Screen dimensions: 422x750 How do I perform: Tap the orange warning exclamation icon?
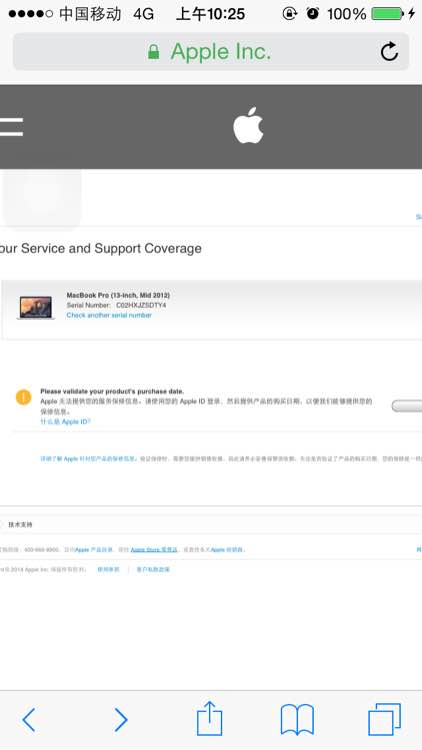tap(23, 397)
